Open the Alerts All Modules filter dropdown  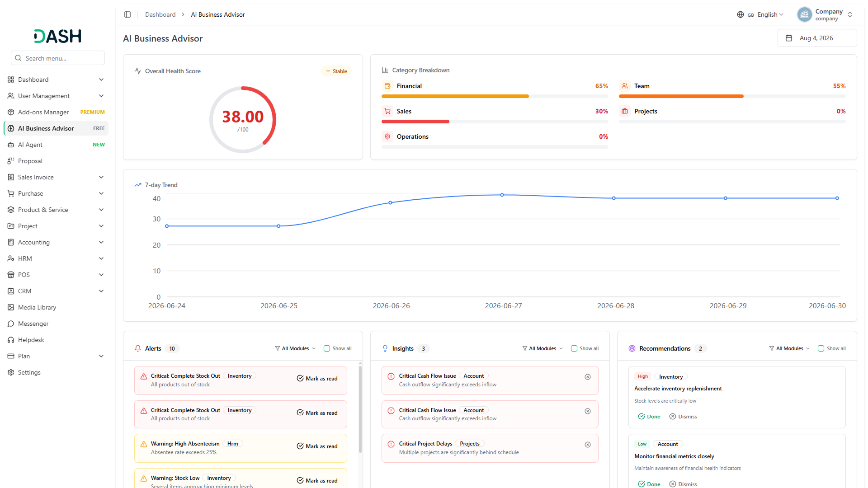(295, 348)
